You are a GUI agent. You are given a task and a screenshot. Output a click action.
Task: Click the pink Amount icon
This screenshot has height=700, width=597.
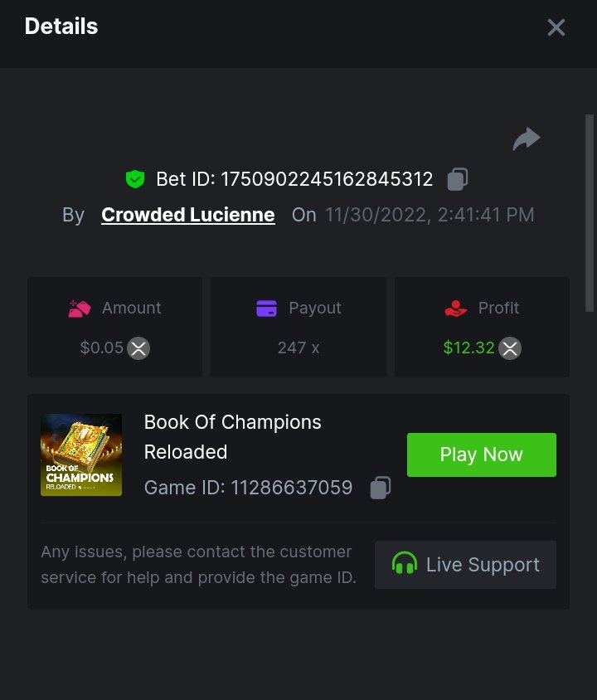[x=80, y=309]
